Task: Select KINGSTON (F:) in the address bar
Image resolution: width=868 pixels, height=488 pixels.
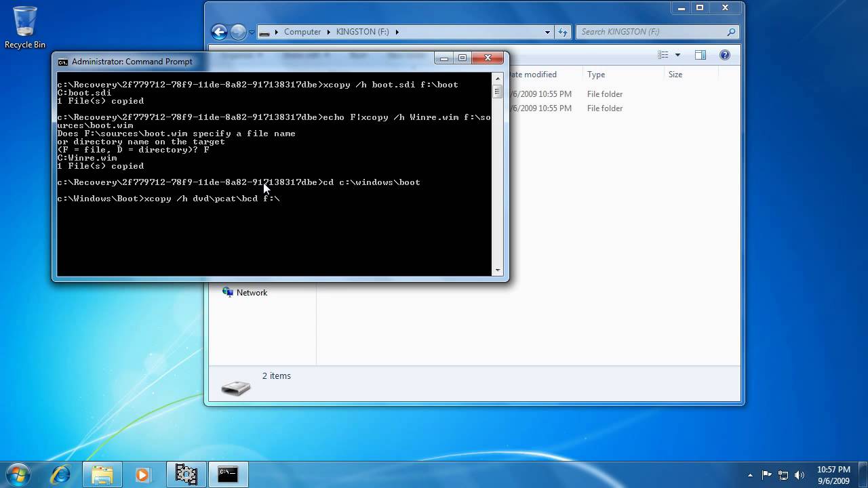Action: point(362,32)
